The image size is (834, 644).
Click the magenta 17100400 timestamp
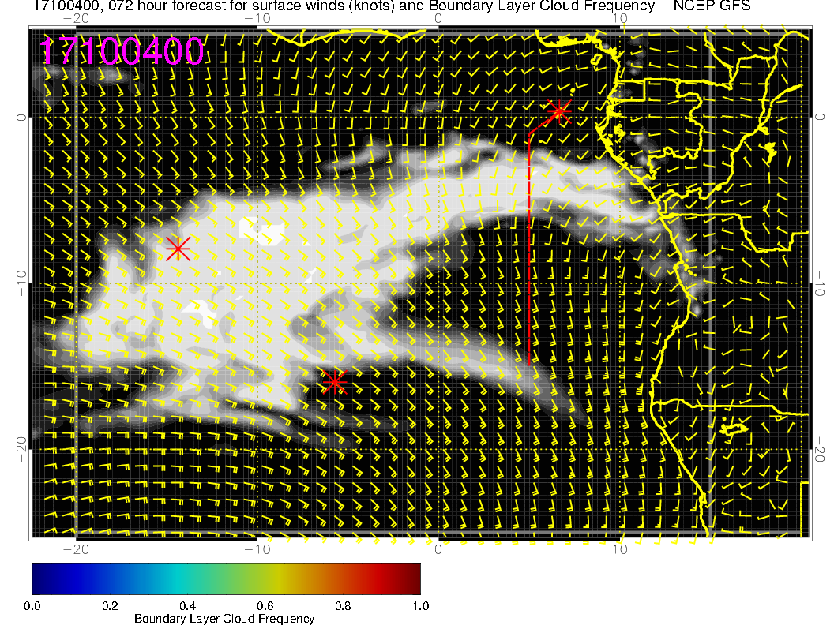pyautogui.click(x=122, y=52)
